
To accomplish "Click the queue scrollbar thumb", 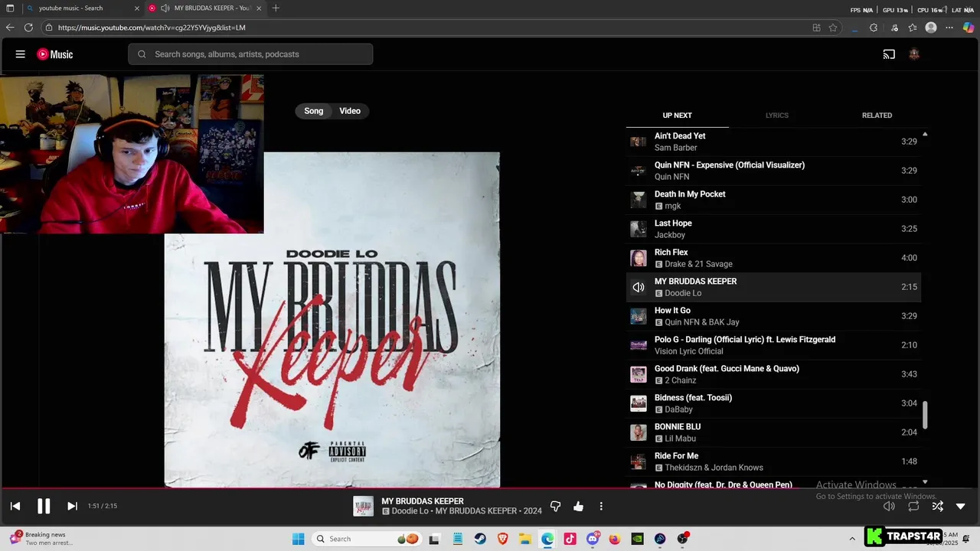I will [x=925, y=415].
